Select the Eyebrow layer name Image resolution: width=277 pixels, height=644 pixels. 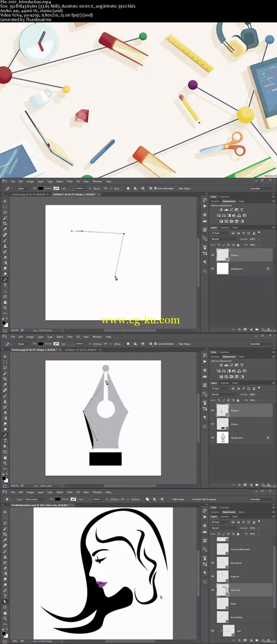[x=235, y=576]
